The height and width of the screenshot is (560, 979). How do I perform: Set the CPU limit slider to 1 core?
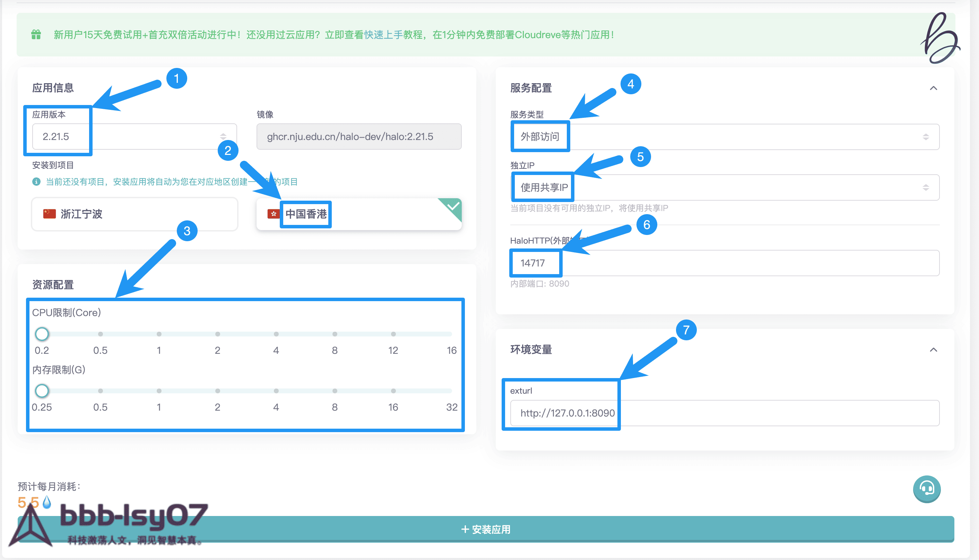point(159,334)
